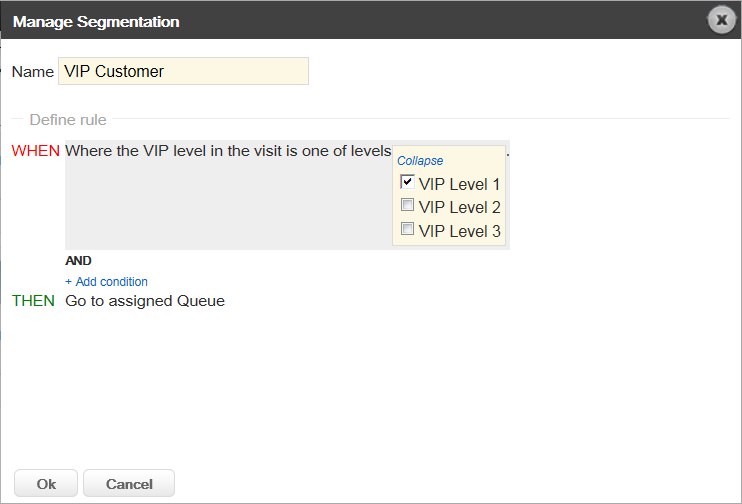Click the Define rule section heading
This screenshot has height=504, width=742.
(68, 120)
